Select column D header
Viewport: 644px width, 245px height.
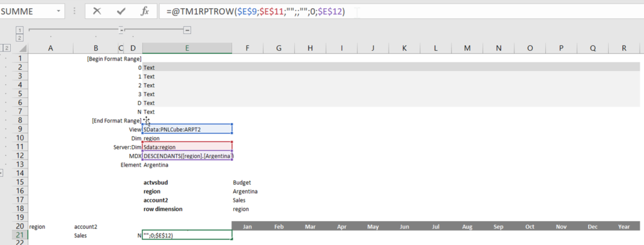pyautogui.click(x=133, y=48)
